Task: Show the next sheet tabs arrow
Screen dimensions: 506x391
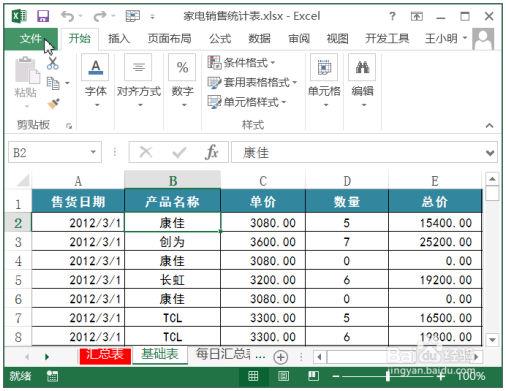Action: pyautogui.click(x=47, y=357)
